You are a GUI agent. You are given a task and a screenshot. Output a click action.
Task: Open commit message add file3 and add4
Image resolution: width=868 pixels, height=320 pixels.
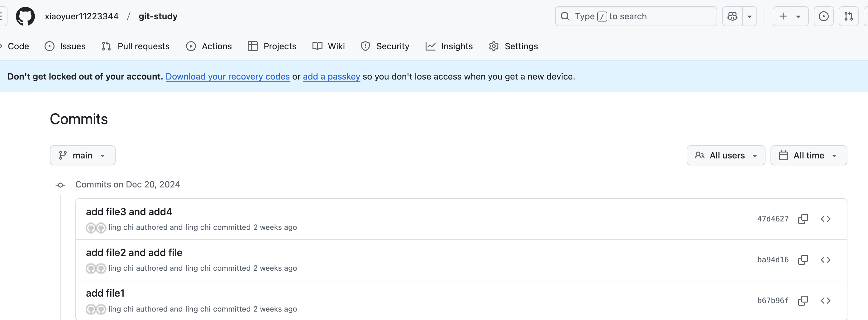tap(129, 211)
